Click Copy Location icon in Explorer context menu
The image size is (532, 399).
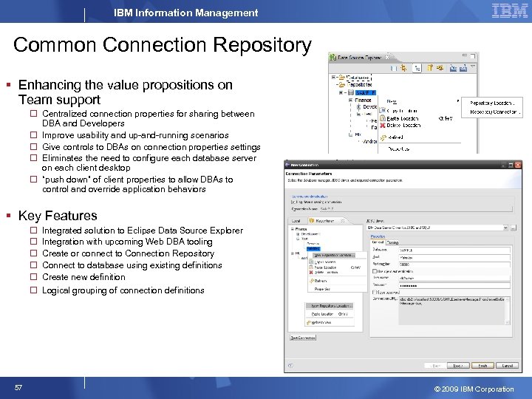[x=383, y=111]
